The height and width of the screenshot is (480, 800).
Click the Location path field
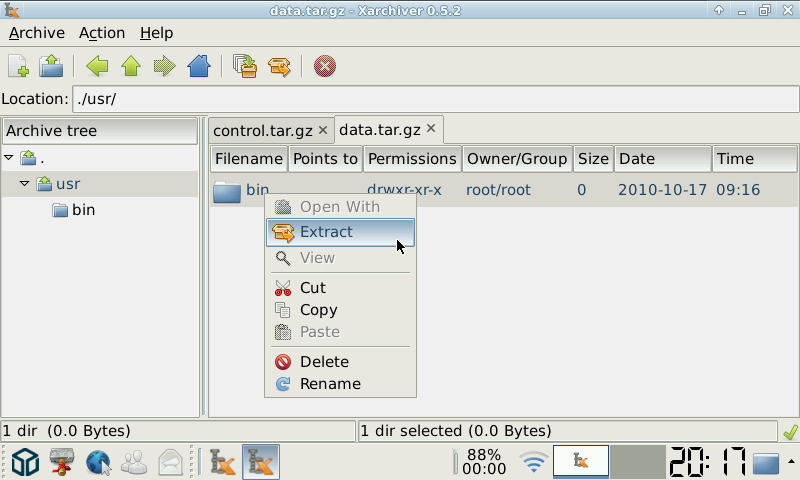pyautogui.click(x=436, y=99)
